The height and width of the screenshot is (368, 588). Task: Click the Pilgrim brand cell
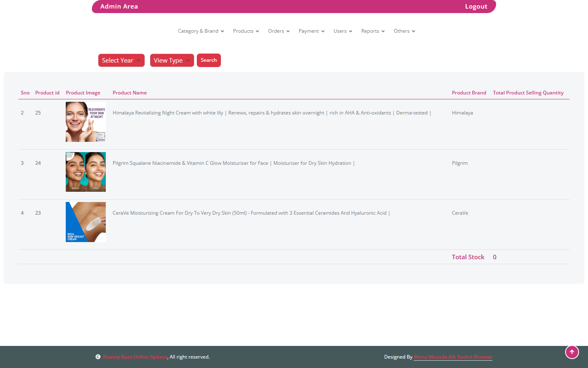pos(460,163)
